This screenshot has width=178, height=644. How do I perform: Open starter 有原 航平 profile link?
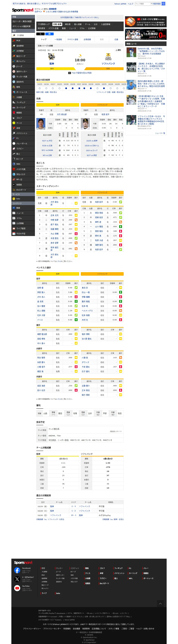tap(105, 114)
